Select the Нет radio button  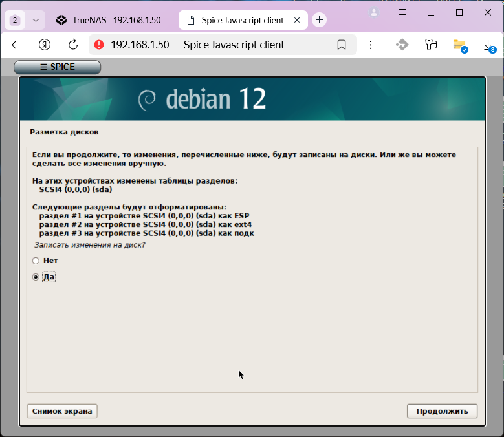pyautogui.click(x=36, y=261)
